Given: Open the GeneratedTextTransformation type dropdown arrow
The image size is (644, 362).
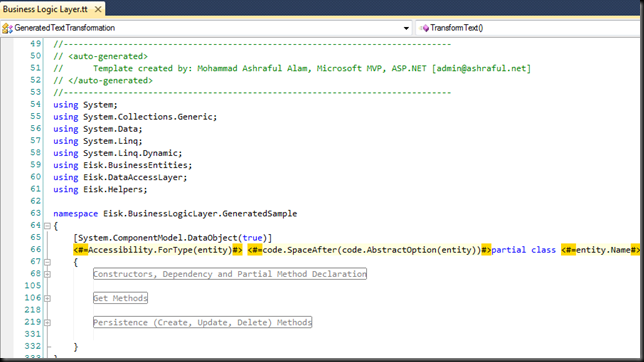Looking at the screenshot, I should click(406, 28).
